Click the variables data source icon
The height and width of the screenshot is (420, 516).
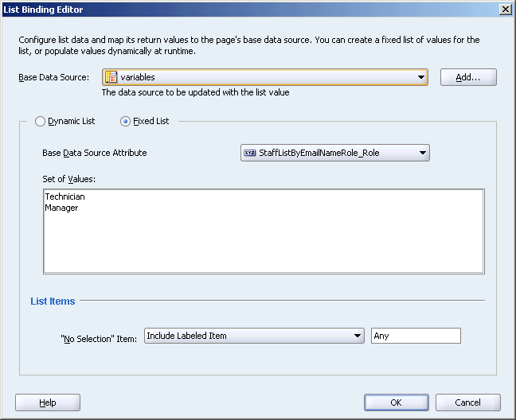pyautogui.click(x=111, y=77)
